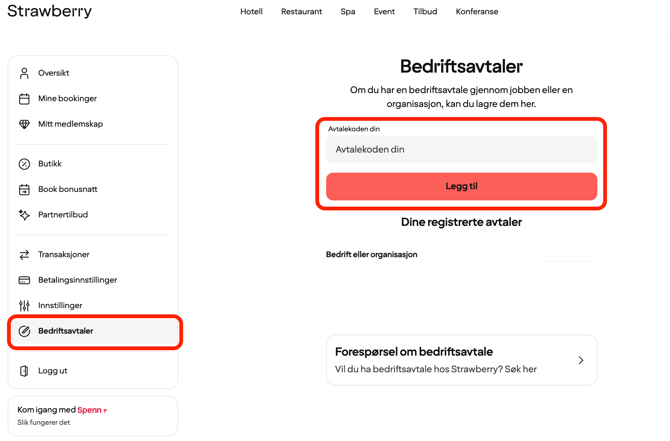
Task: Click the Logg ut door icon
Action: pos(24,371)
